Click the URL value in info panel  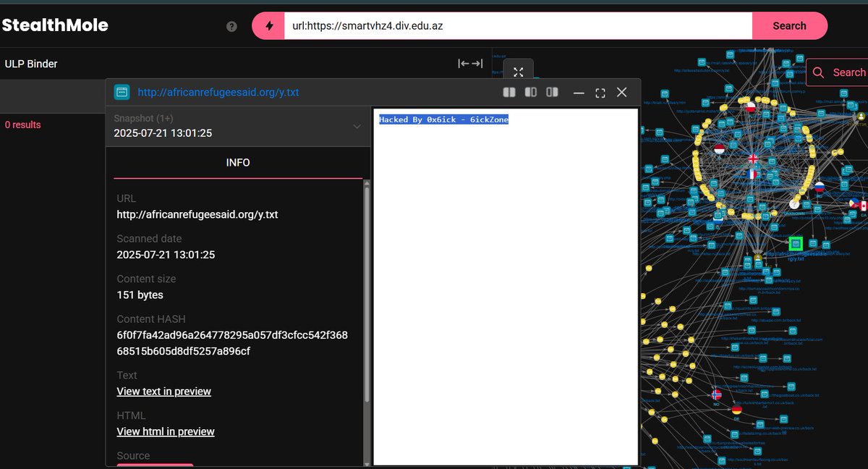(x=197, y=214)
